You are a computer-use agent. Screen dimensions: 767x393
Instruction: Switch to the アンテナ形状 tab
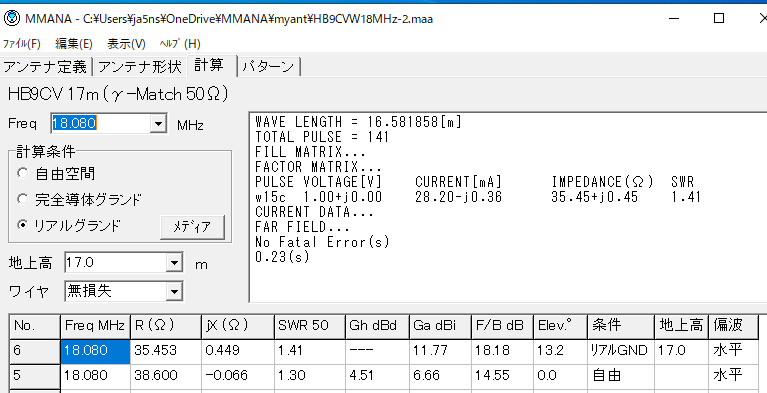(x=139, y=67)
